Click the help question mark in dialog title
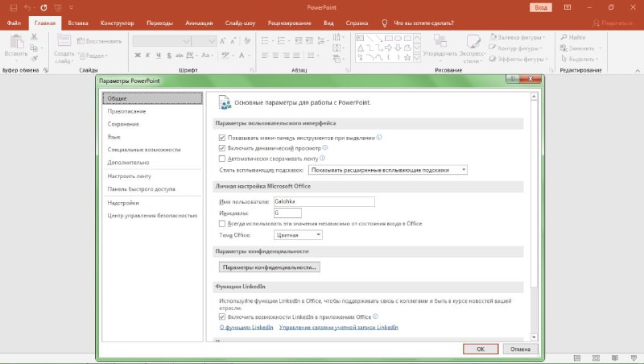 pos(513,78)
